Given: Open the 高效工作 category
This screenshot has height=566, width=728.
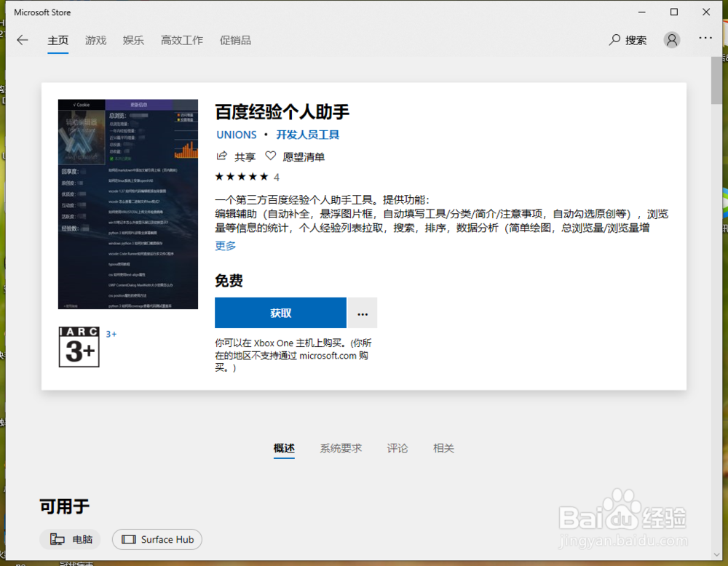Looking at the screenshot, I should point(181,40).
